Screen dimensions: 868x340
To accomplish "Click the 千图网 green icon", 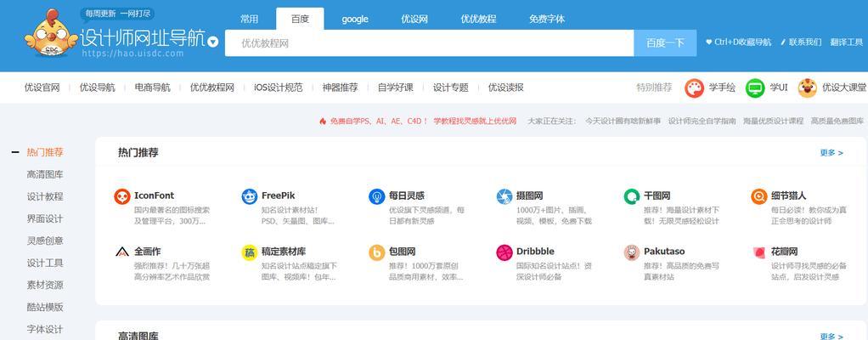I will click(x=632, y=196).
